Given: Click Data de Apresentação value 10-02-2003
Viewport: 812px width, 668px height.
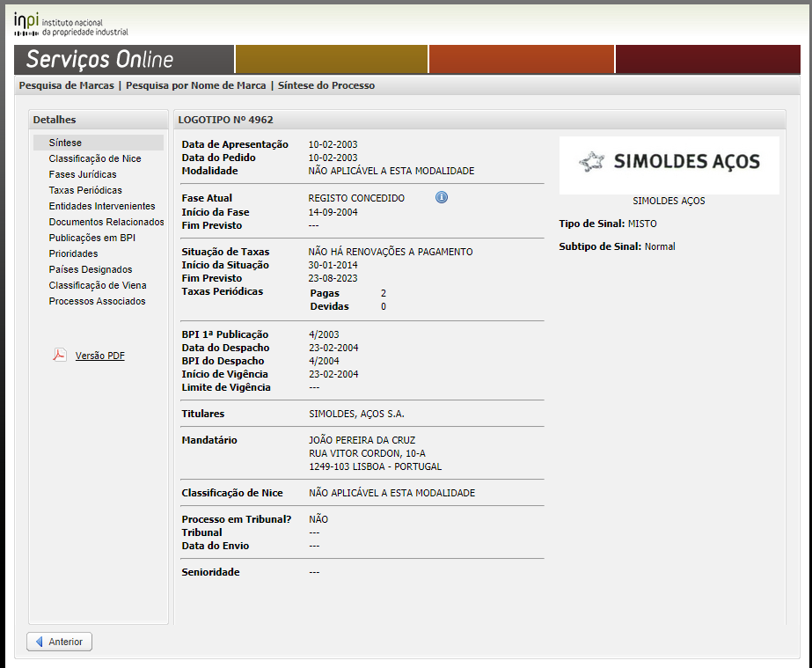Looking at the screenshot, I should point(333,144).
